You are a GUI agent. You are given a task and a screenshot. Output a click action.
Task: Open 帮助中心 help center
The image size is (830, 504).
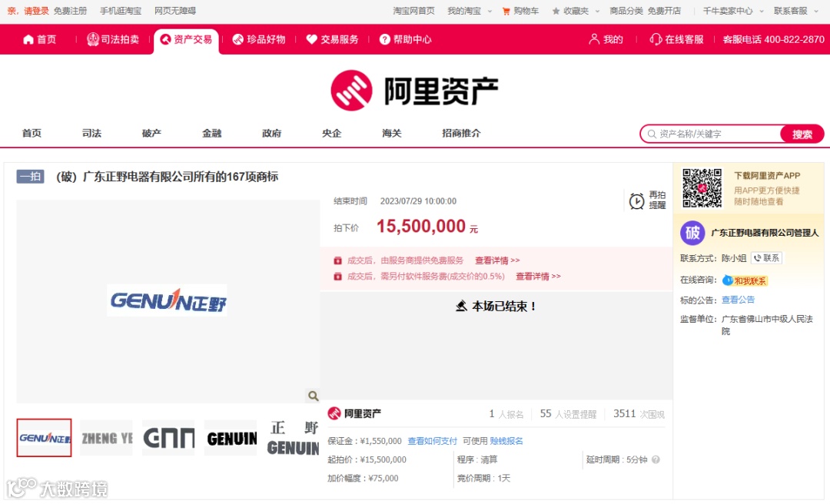[406, 40]
